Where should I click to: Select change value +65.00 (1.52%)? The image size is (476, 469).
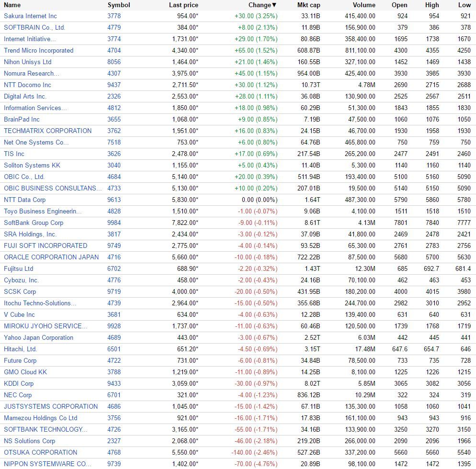tap(256, 51)
